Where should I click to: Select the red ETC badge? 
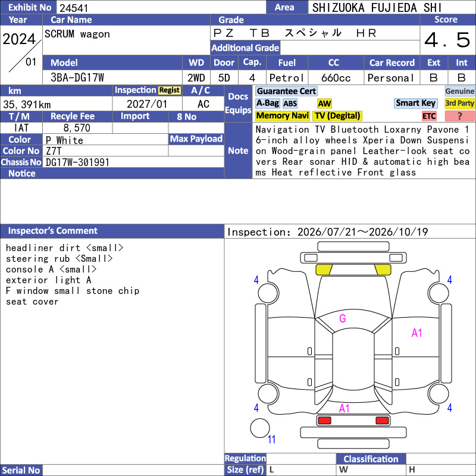click(x=429, y=116)
